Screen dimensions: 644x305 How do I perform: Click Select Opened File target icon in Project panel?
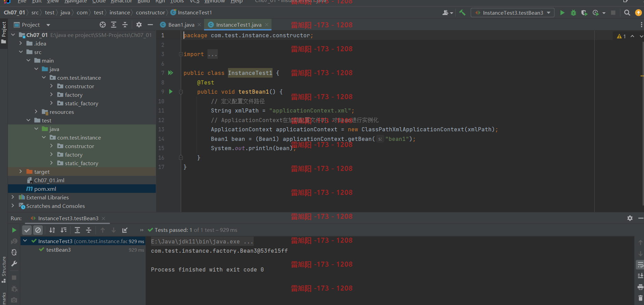(103, 25)
